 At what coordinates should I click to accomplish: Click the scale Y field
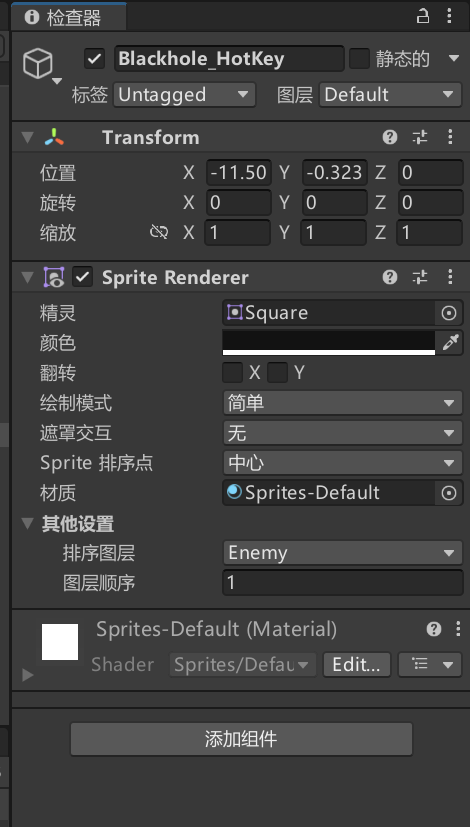334,233
